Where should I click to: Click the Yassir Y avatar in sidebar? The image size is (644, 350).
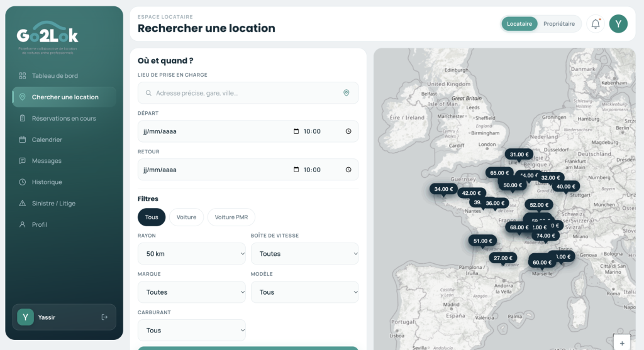tap(25, 317)
